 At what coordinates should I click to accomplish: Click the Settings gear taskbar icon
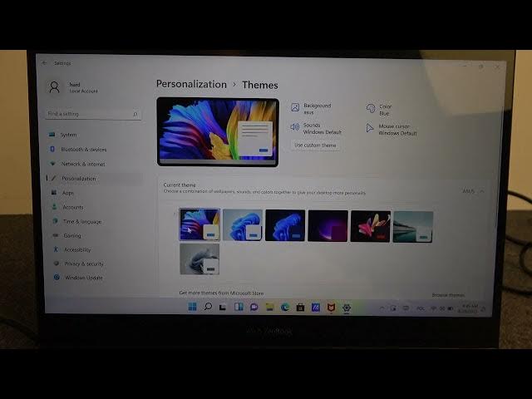pos(347,308)
